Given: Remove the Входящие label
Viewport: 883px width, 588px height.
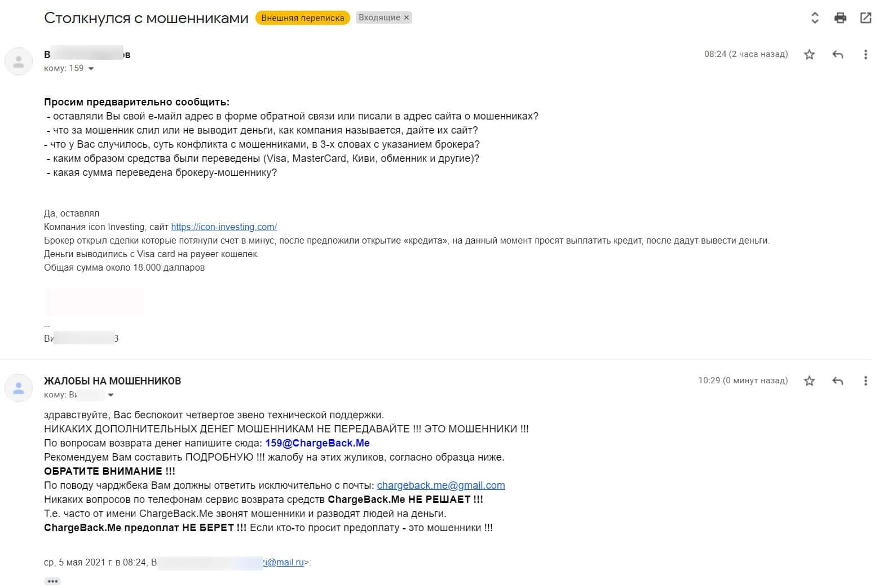Looking at the screenshot, I should [x=406, y=18].
